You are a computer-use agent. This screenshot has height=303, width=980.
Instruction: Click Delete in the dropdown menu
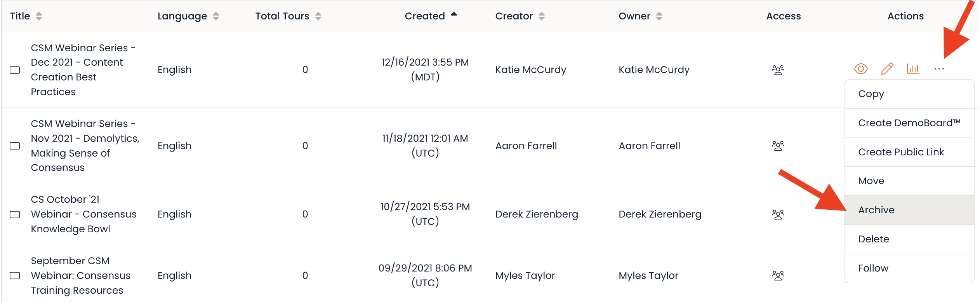coord(873,239)
